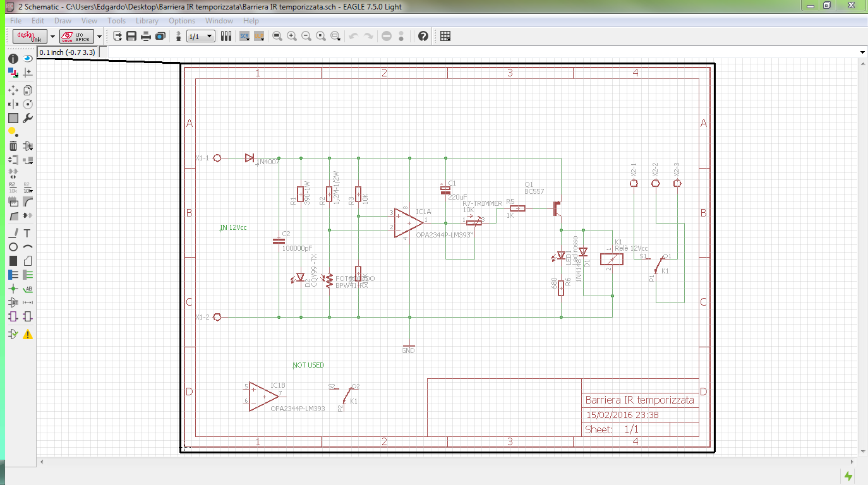Click the Help question mark button
The height and width of the screenshot is (485, 868).
pyautogui.click(x=423, y=36)
